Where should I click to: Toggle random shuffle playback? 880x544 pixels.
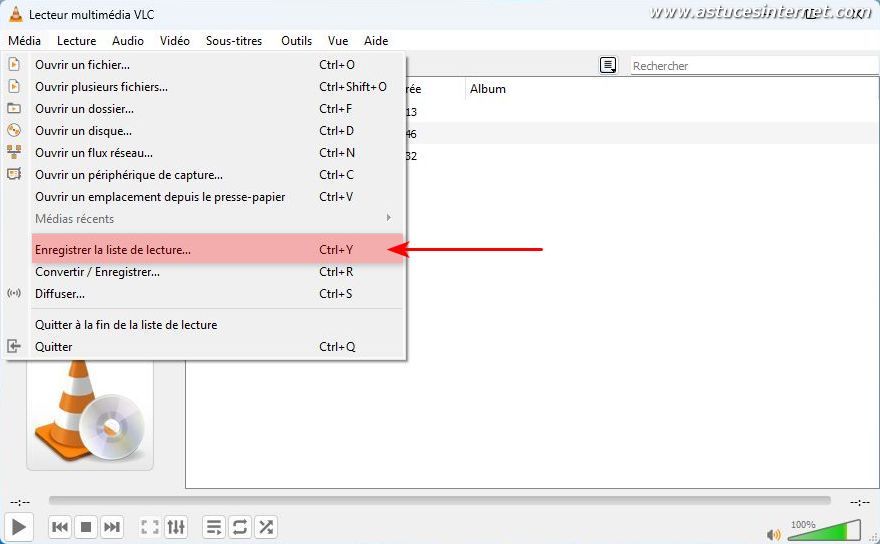(266, 527)
